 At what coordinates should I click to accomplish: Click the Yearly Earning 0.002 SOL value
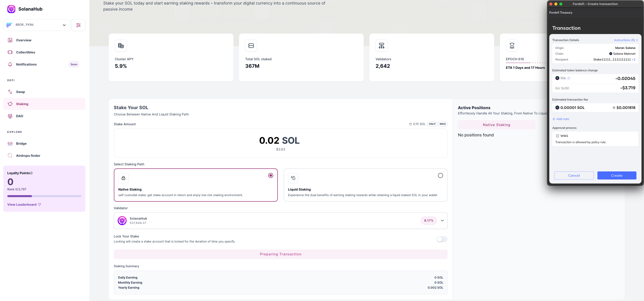[x=435, y=288]
